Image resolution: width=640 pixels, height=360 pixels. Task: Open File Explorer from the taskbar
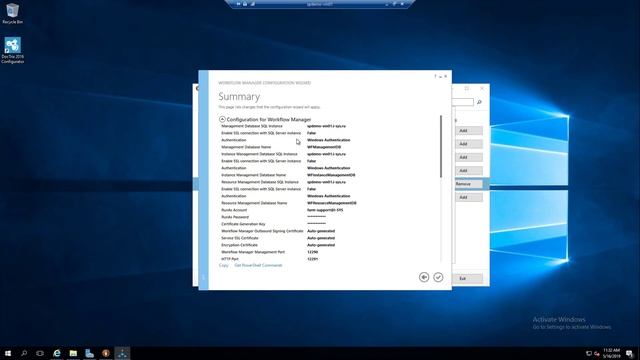[x=73, y=353]
